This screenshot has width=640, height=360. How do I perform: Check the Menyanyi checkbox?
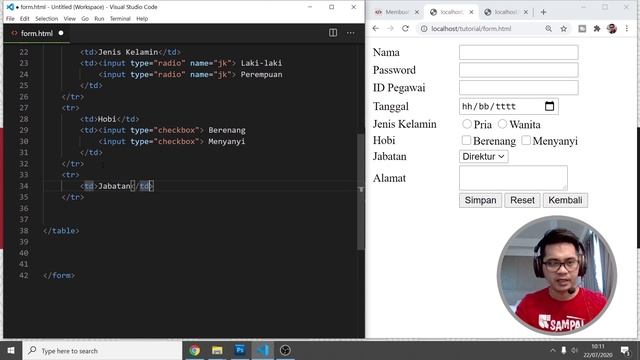tap(526, 140)
